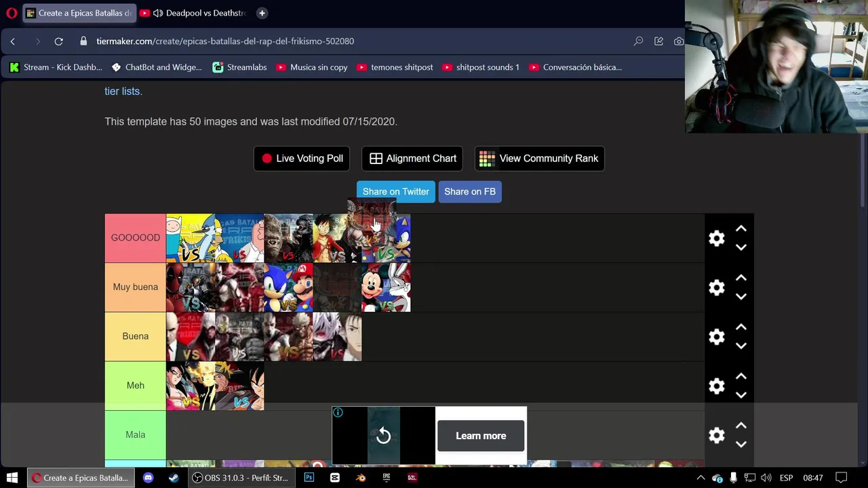Viewport: 868px width, 488px height.
Task: Go back to previous page
Action: (12, 41)
